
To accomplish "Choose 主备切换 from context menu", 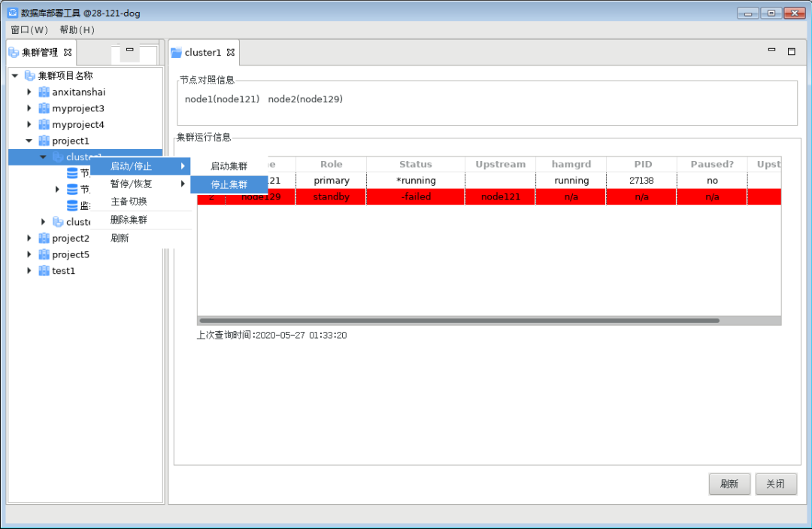I will 141,202.
